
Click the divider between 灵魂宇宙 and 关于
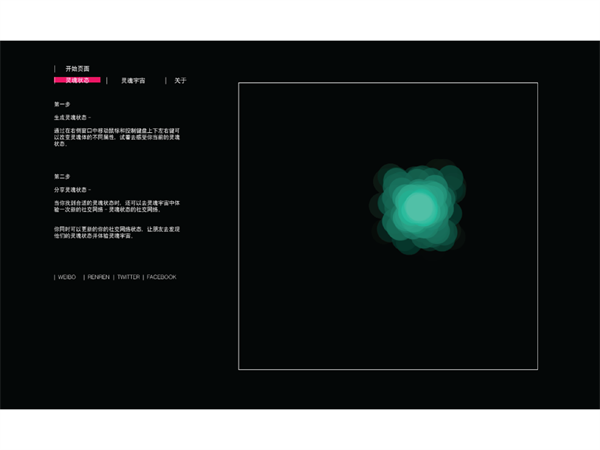166,80
